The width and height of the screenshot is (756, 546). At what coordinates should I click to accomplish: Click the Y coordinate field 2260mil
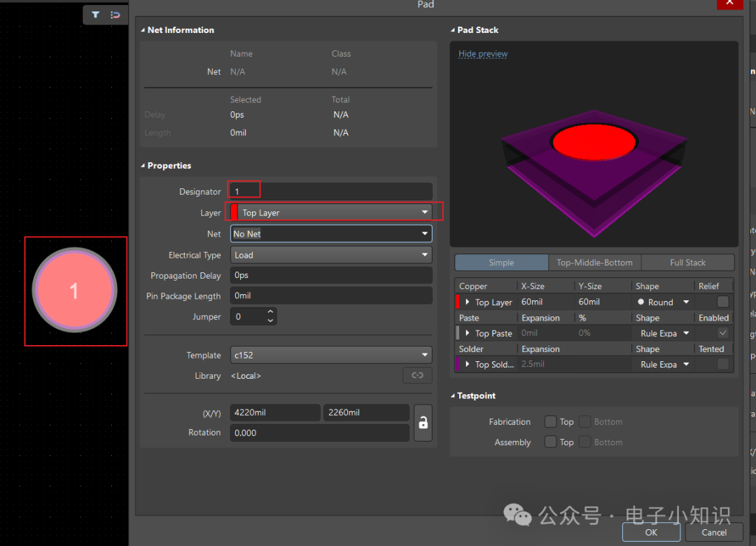click(366, 412)
